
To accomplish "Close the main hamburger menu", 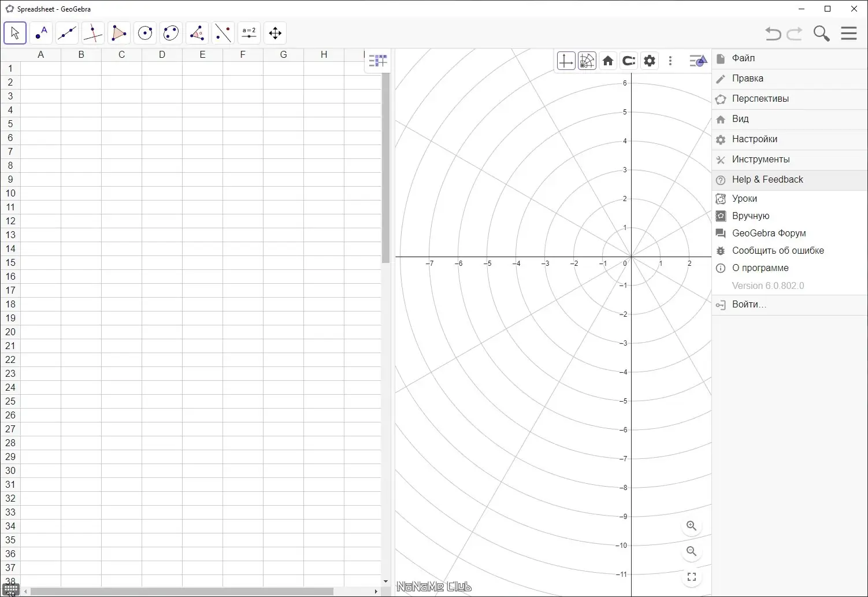I will tap(849, 33).
